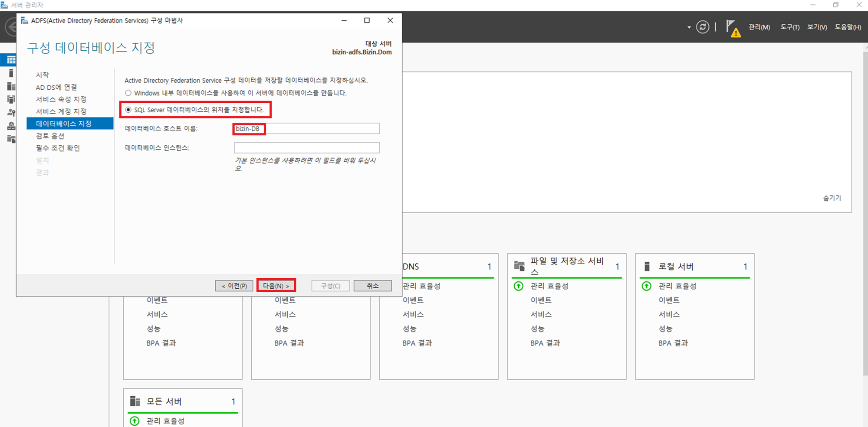Viewport: 868px width, 427px height.
Task: Select Windows internal database radio option
Action: pyautogui.click(x=128, y=93)
